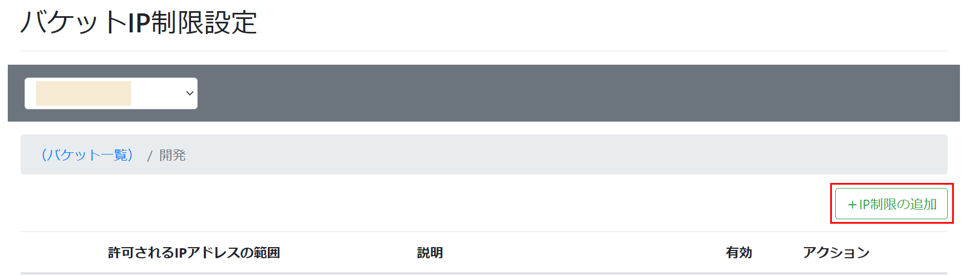Go to the (バケット一覧) breadcrumb link
The width and height of the screenshot is (980, 275).
click(x=87, y=155)
